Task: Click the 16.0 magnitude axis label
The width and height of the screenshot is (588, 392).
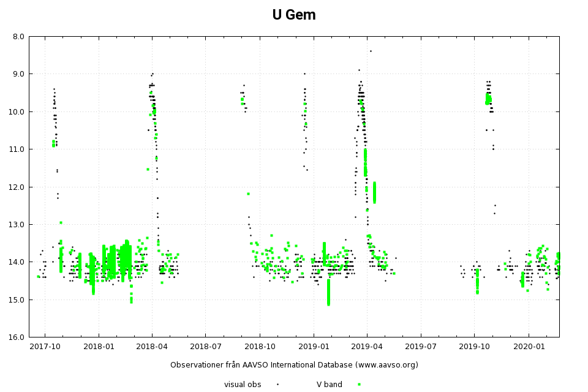Action: point(18,337)
